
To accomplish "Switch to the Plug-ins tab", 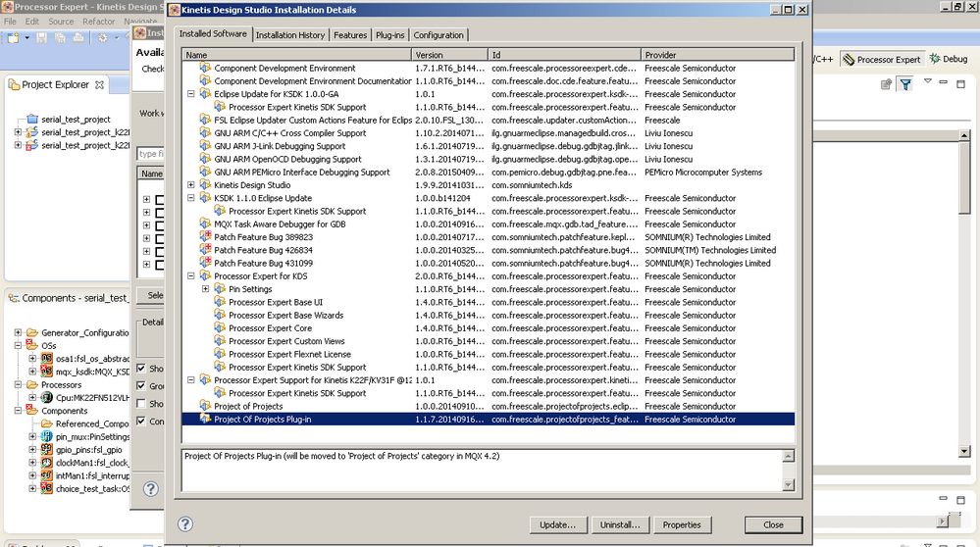I will tap(390, 35).
